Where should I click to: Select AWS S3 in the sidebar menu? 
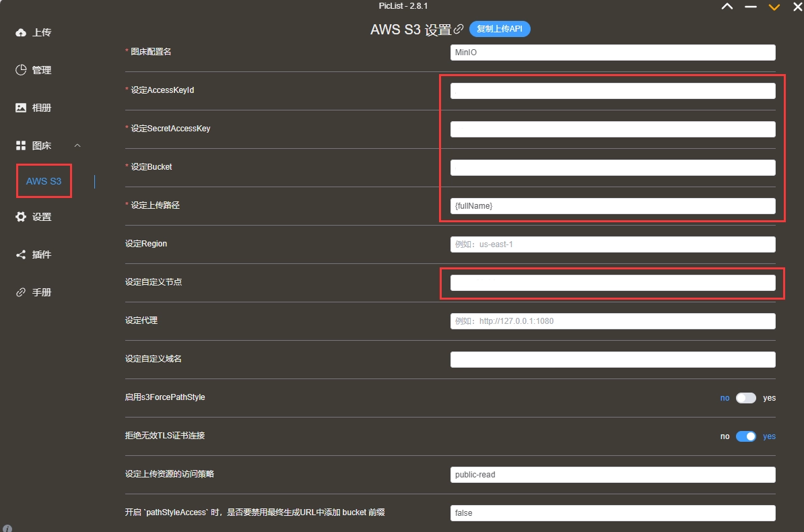[x=43, y=180]
